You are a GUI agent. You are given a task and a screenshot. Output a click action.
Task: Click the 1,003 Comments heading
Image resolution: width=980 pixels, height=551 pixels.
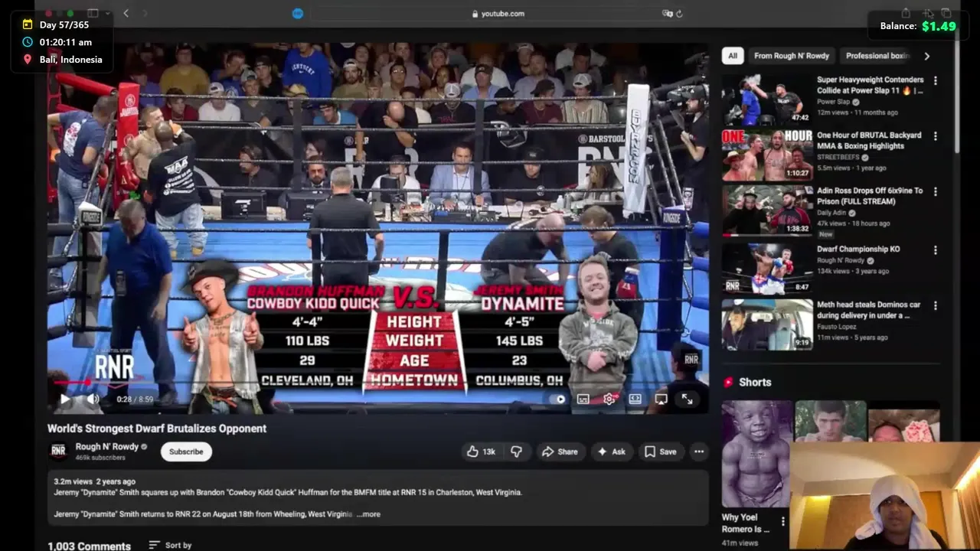[89, 546]
